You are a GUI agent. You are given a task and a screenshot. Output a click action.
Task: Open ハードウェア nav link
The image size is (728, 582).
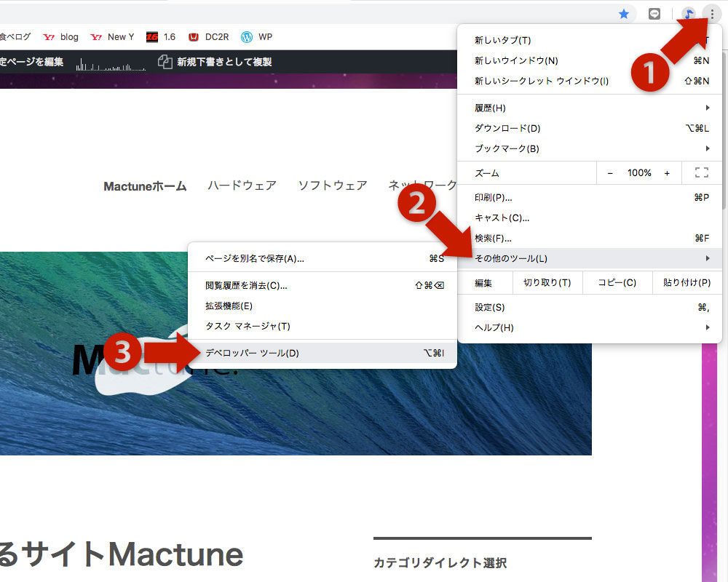242,186
